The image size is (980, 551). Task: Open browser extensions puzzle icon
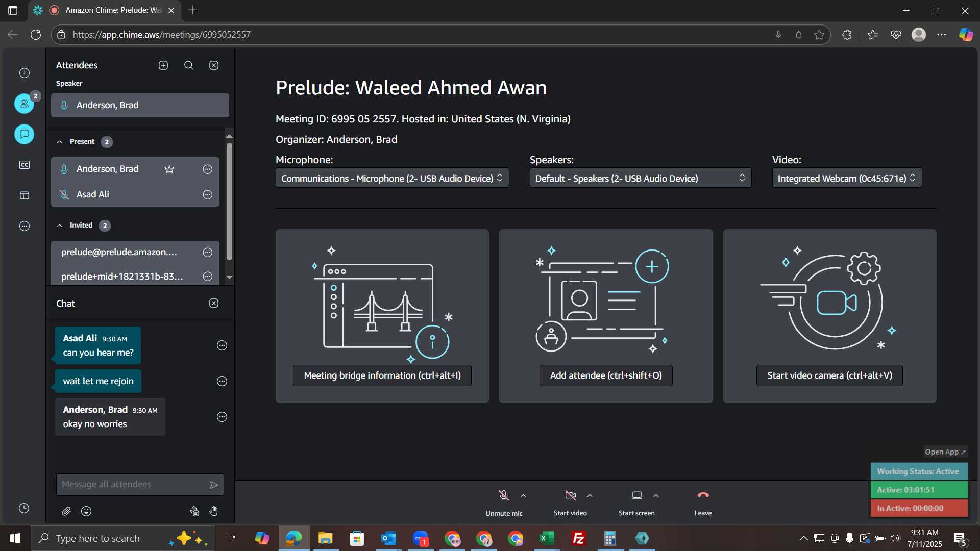tap(847, 35)
